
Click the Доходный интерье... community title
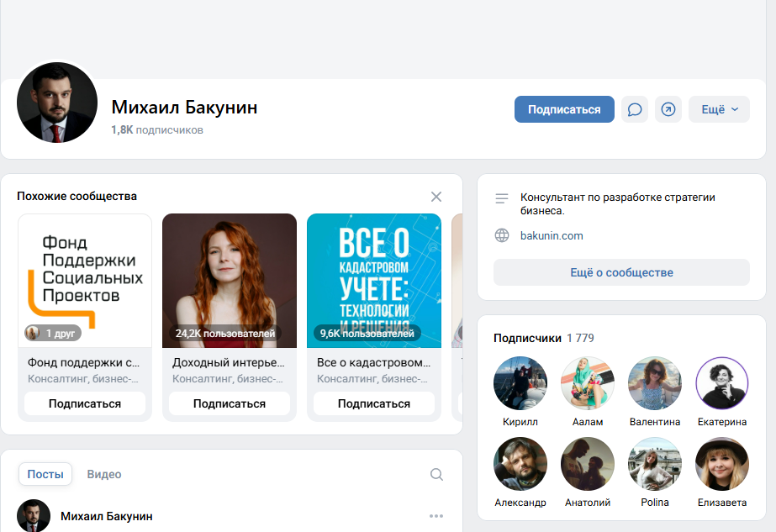click(x=228, y=362)
